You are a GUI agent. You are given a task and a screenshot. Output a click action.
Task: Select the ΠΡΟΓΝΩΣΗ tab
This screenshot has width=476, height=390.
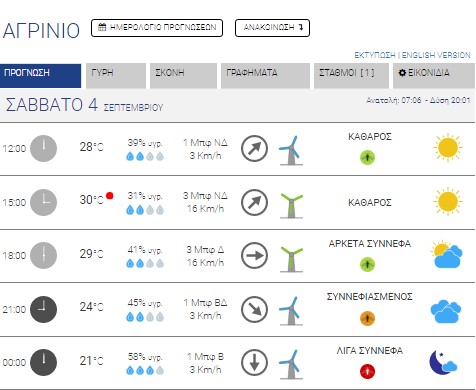(40, 76)
